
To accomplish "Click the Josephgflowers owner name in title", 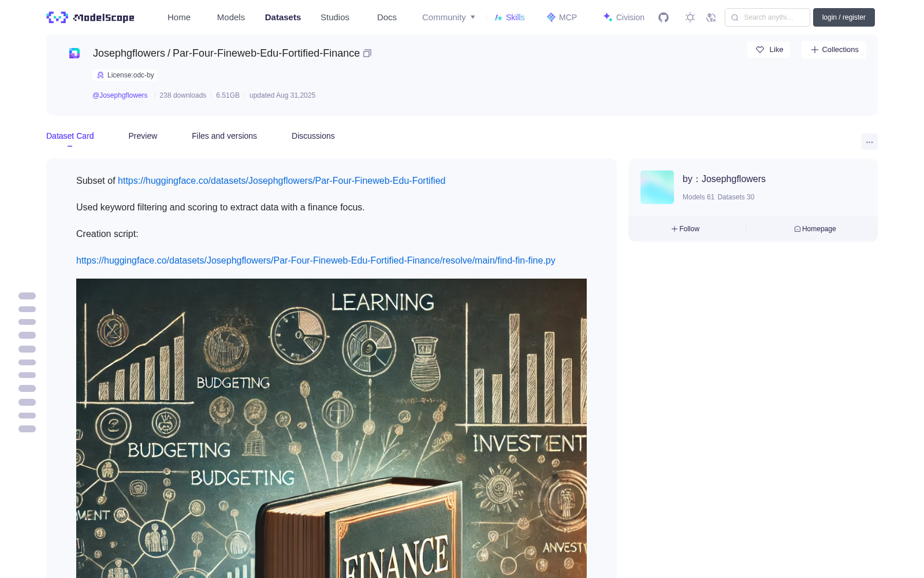I will tap(129, 53).
